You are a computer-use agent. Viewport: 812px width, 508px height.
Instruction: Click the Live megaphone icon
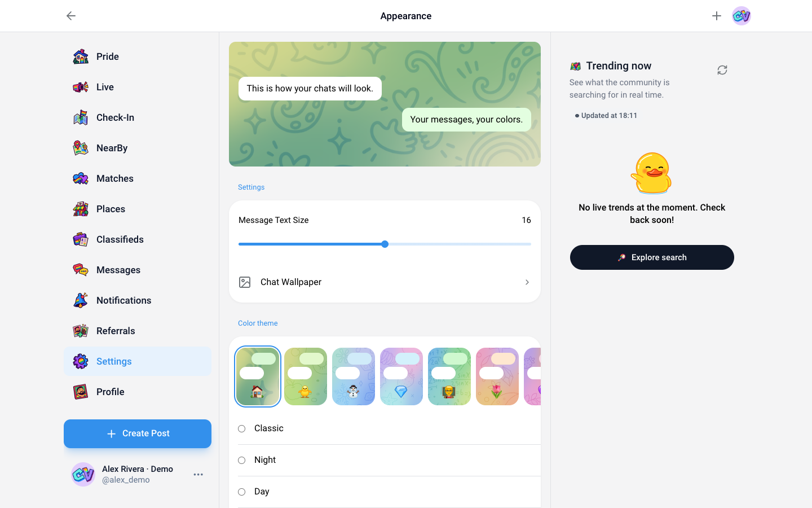(x=81, y=87)
